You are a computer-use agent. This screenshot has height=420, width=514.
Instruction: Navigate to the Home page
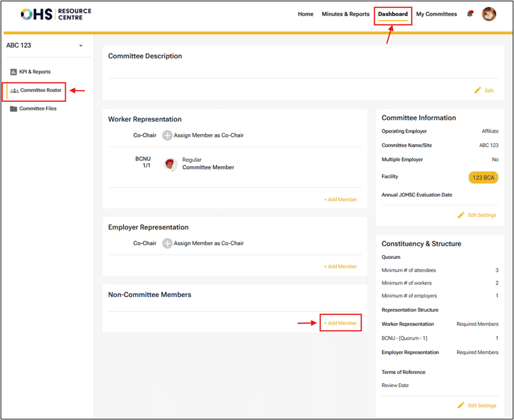pos(306,14)
